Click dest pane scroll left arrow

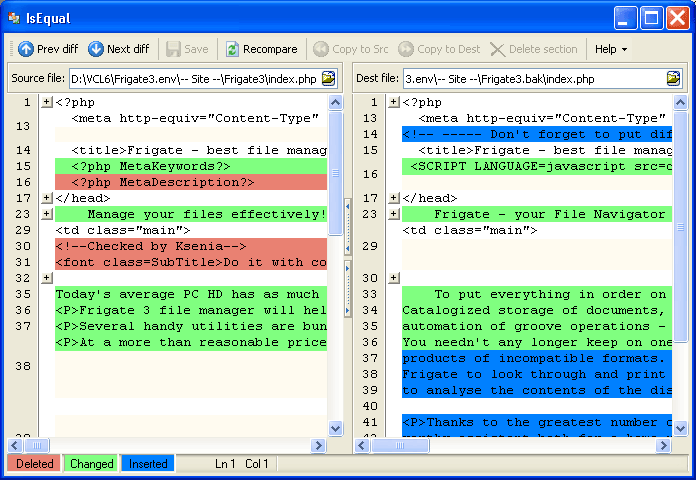[x=362, y=445]
